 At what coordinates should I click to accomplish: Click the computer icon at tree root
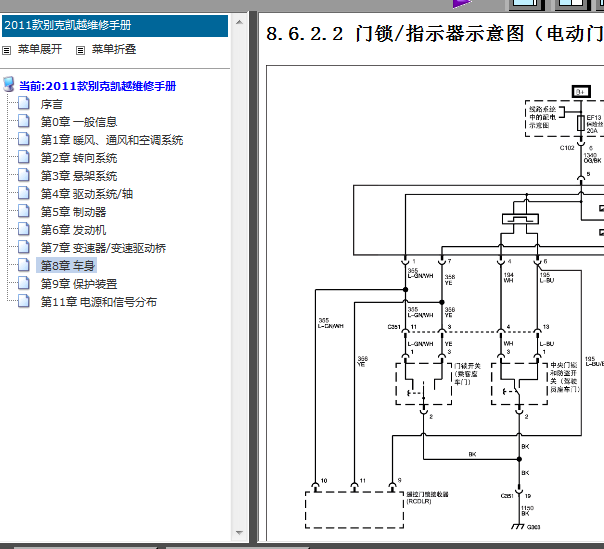pyautogui.click(x=9, y=84)
